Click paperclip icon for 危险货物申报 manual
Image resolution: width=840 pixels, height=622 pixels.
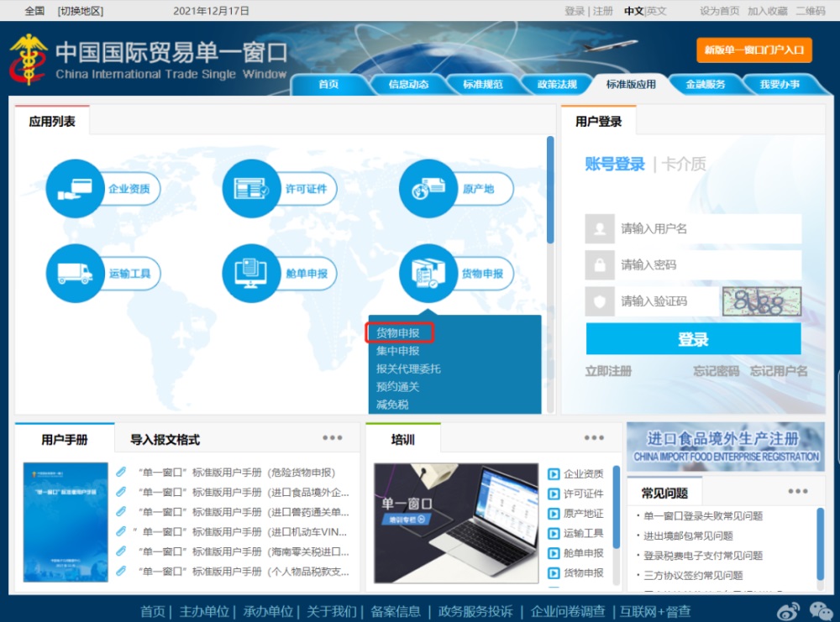pos(122,472)
